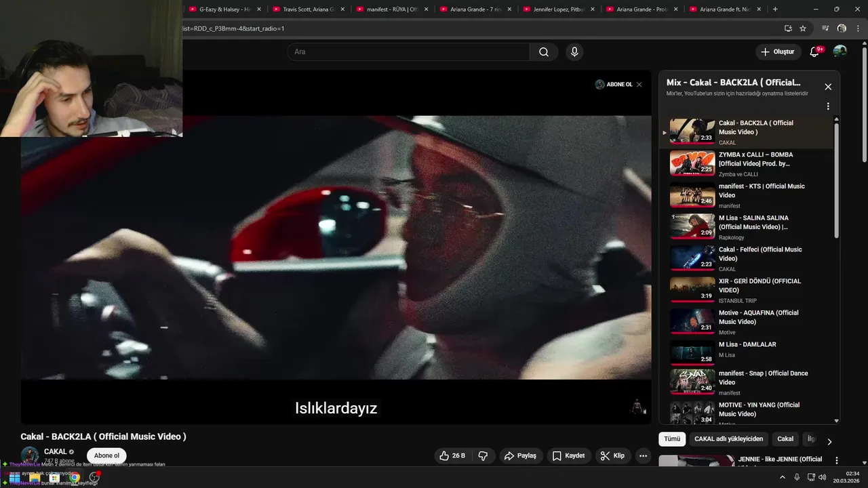Bookmark this page with the star icon
Screen dimensions: 868x488
[803, 28]
